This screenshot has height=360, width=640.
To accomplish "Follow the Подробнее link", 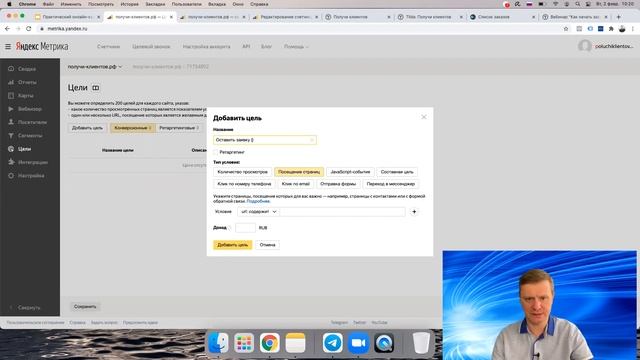I will coord(258,201).
